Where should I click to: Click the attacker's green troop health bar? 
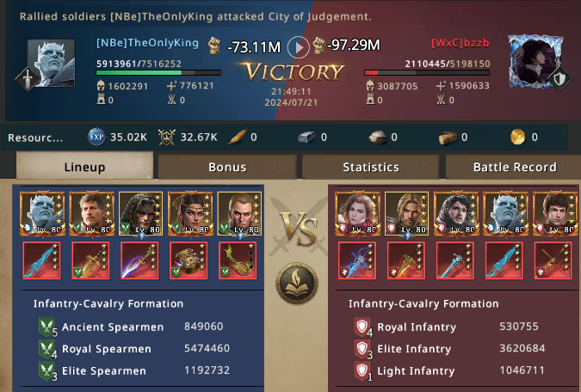click(x=158, y=73)
